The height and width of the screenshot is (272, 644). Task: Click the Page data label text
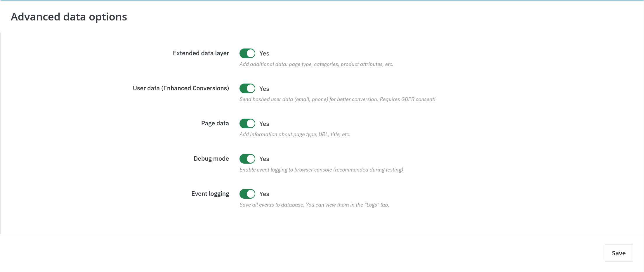215,123
